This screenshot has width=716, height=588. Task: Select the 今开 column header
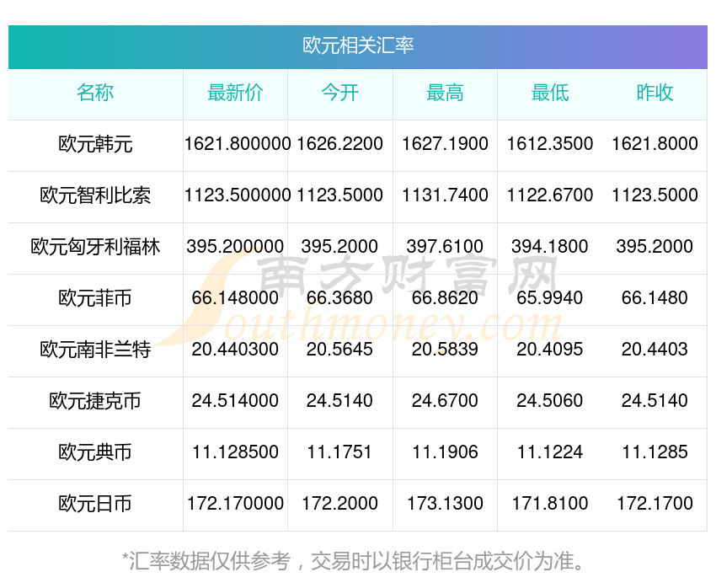(x=340, y=93)
